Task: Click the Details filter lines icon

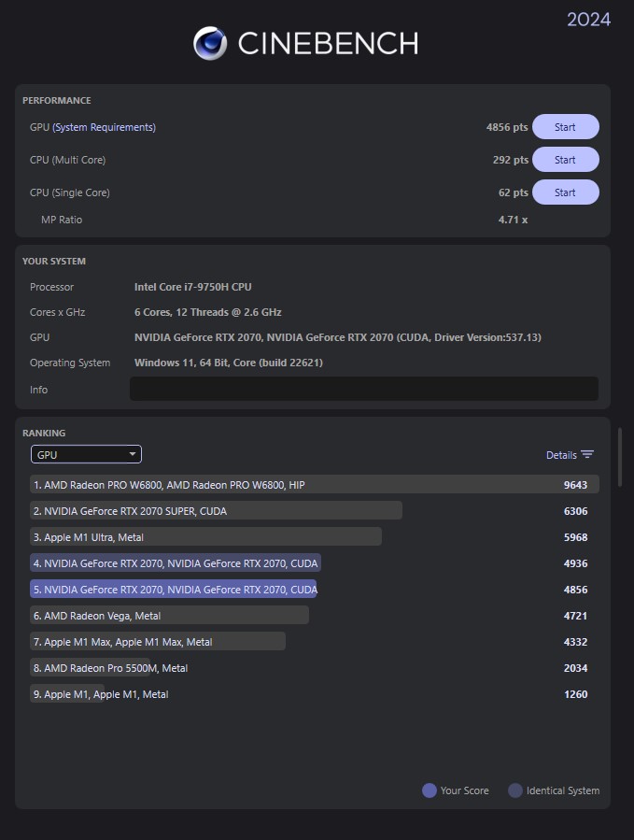Action: [587, 454]
